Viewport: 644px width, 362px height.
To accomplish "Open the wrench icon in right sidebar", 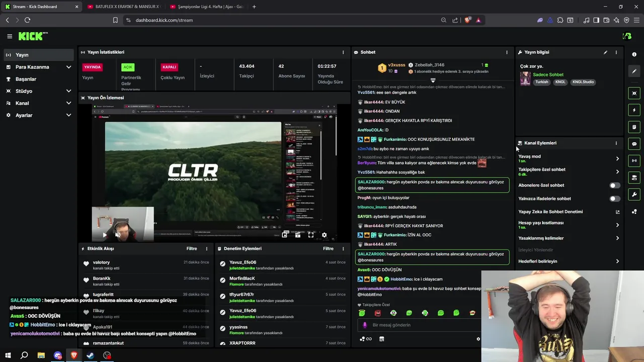I will click(634, 195).
